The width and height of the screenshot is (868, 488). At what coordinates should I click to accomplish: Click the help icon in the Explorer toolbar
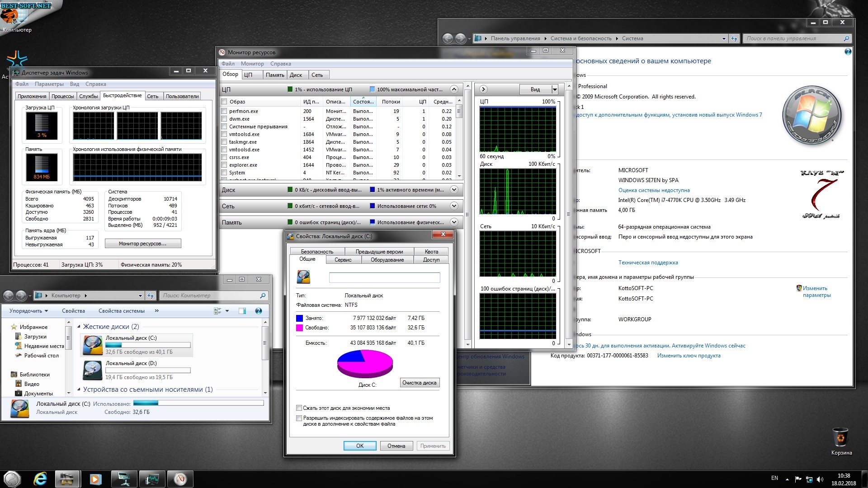coord(259,311)
